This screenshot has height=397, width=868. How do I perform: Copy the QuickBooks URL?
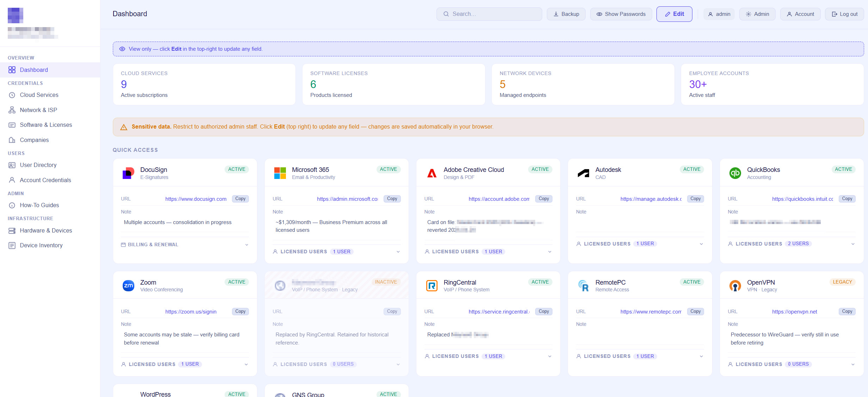847,199
